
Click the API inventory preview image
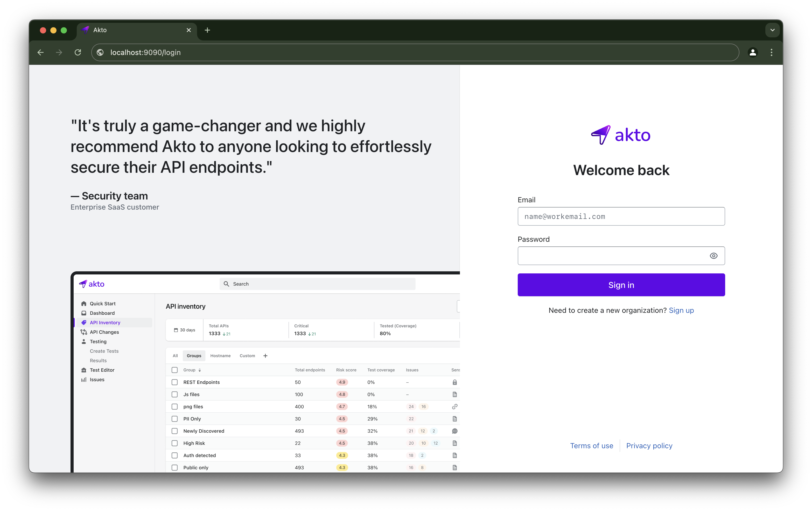click(x=267, y=371)
